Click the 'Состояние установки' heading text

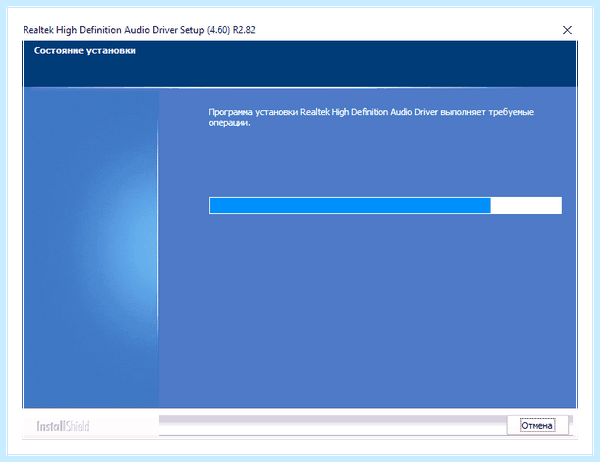coord(85,51)
